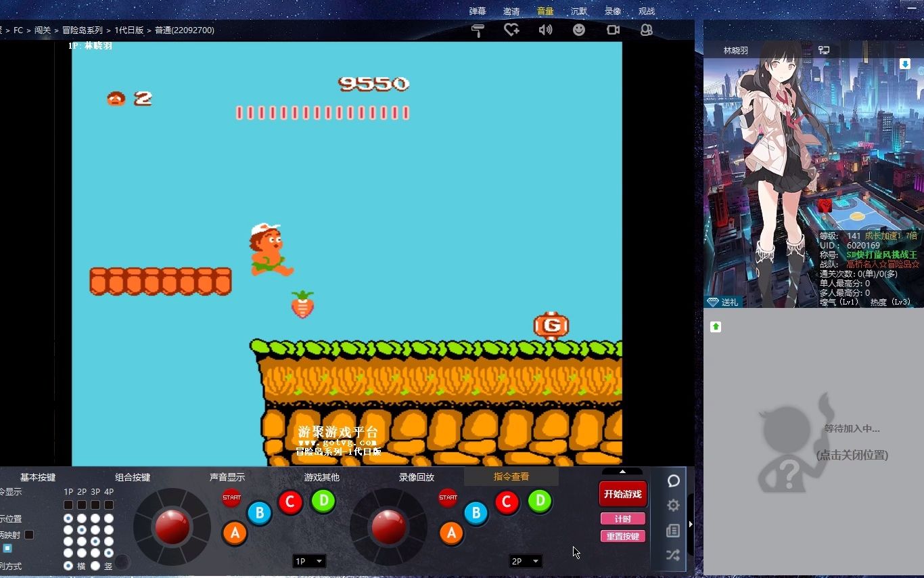Open the 2P player dropdown
Image resolution: width=924 pixels, height=578 pixels.
tap(526, 561)
